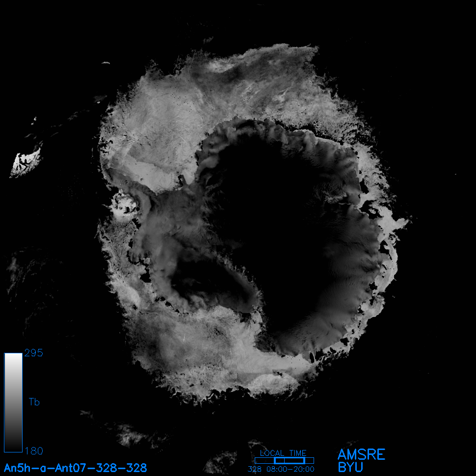Click the Tb label beside the colorbar
The image size is (476, 476).
pyautogui.click(x=34, y=402)
